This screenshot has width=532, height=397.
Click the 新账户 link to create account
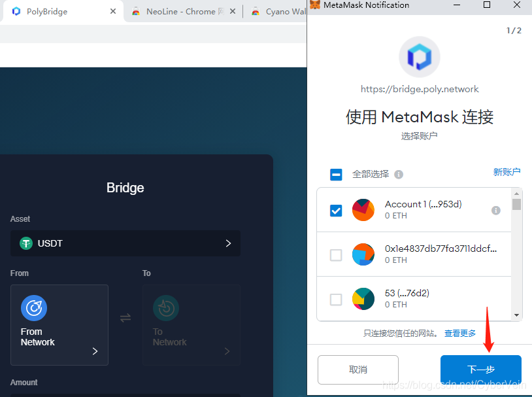click(507, 172)
